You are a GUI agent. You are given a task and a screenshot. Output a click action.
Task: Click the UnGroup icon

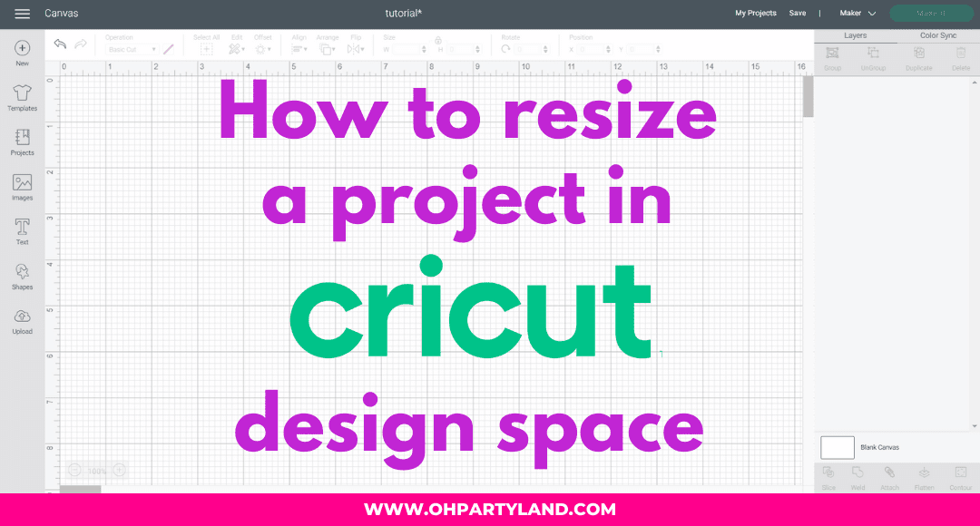tap(873, 54)
